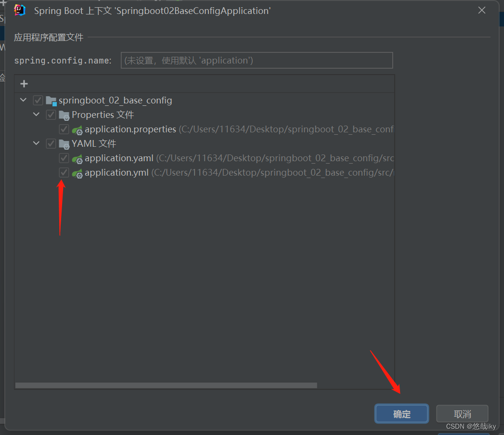Confirm with the 确定 button
The width and height of the screenshot is (504, 435).
tap(402, 414)
